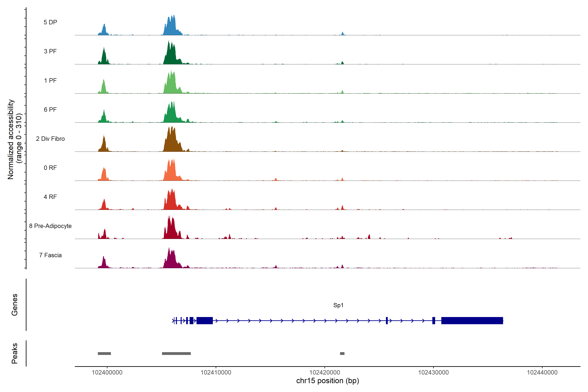Viewport: 588px width, 392px height.
Task: Click the smallest gray peak bar
Action: point(342,353)
